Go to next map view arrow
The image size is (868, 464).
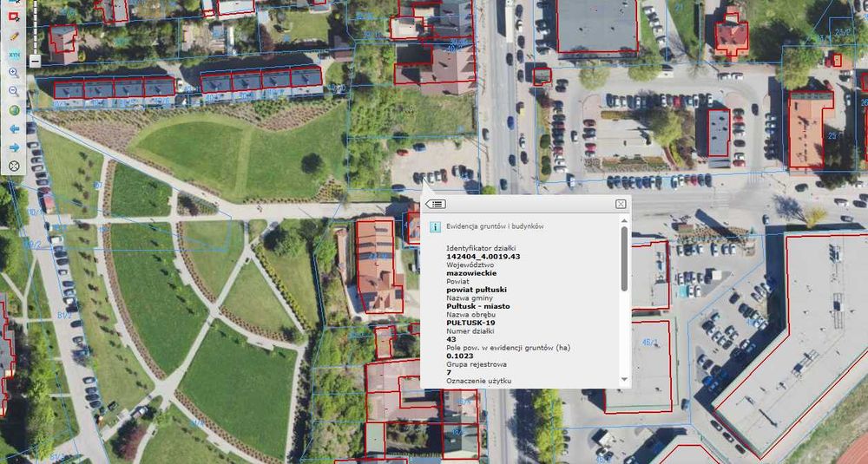(14, 147)
